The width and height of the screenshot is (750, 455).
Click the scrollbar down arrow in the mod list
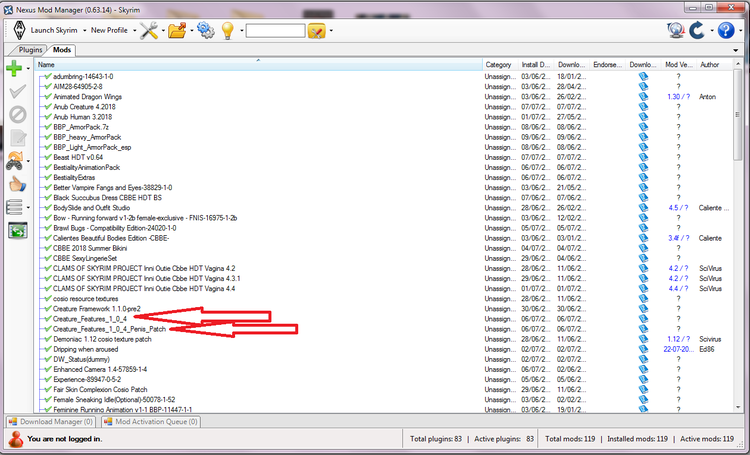737,408
